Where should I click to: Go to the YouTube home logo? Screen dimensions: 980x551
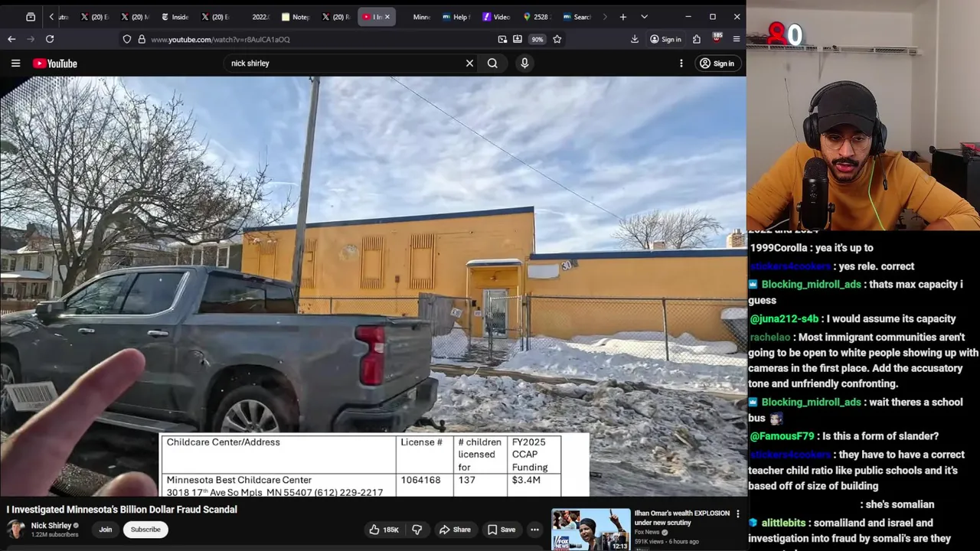(x=55, y=64)
